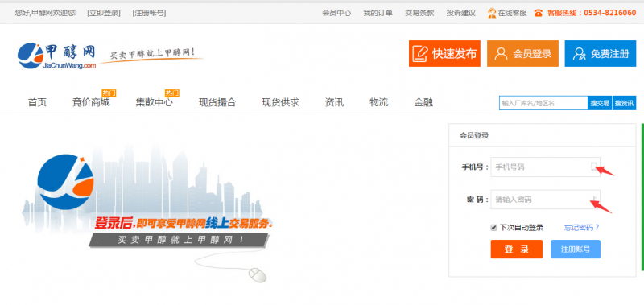The width and height of the screenshot is (644, 305).
Task: Click the large blue globe login banner logo
Action: pos(65,181)
